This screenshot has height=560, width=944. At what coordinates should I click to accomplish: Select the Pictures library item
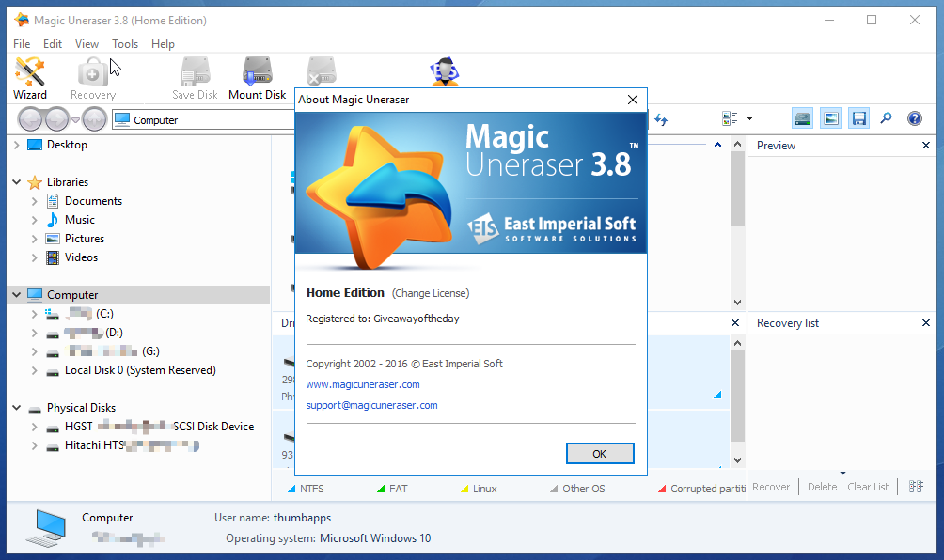pos(75,239)
